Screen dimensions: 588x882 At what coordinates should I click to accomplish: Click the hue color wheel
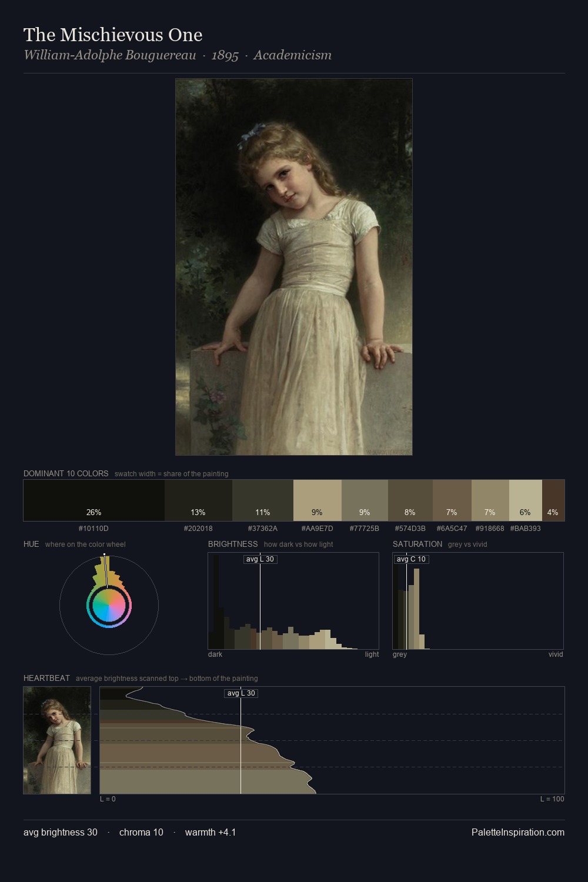pos(109,605)
